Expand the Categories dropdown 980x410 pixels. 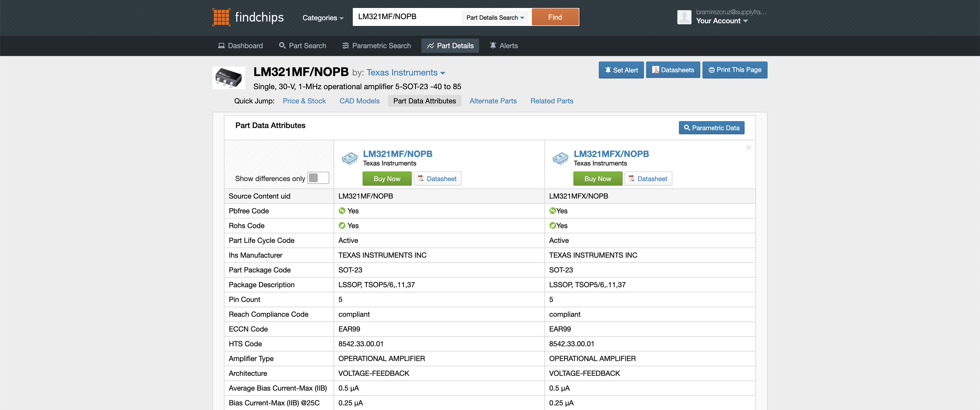[323, 18]
